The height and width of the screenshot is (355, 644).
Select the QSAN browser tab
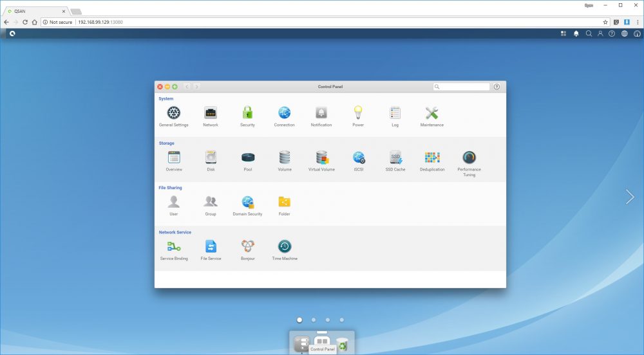(35, 11)
